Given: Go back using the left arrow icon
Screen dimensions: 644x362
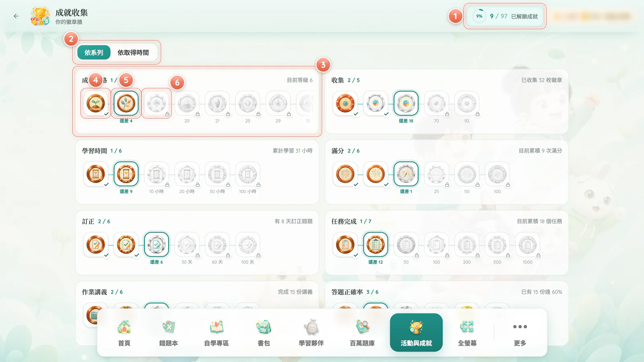Looking at the screenshot, I should (x=16, y=16).
